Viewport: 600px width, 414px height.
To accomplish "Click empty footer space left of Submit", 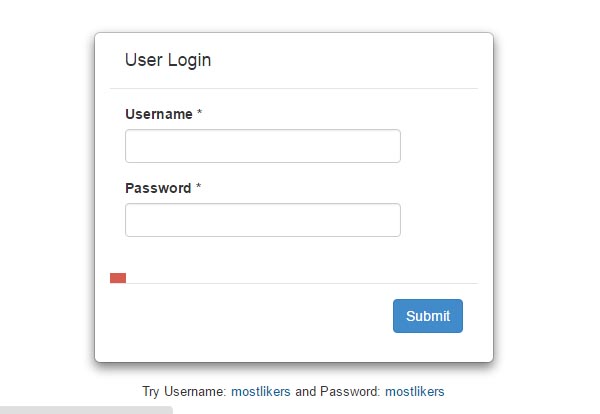I will 250,316.
